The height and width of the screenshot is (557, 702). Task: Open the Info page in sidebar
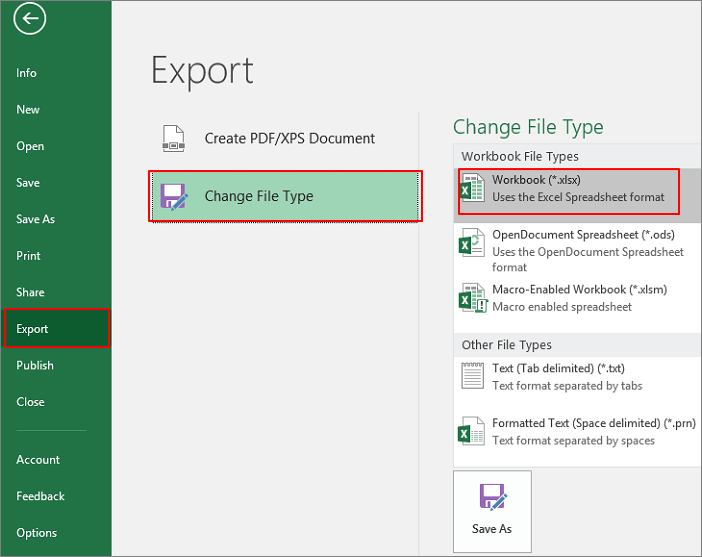(27, 73)
